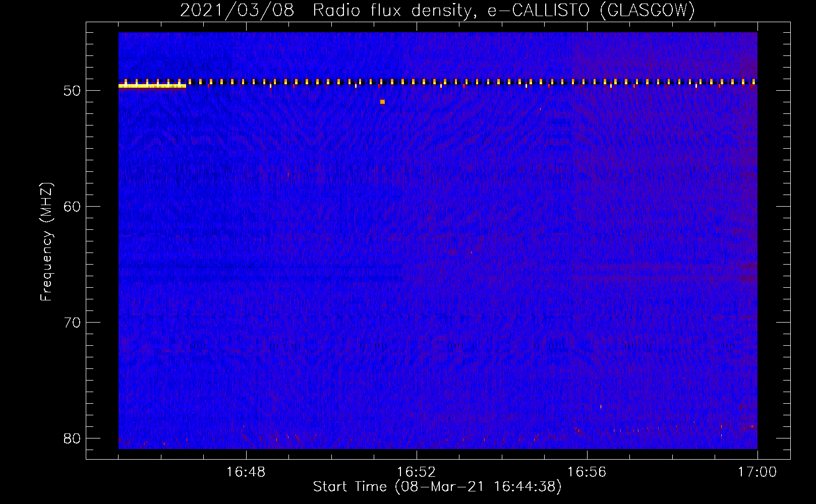Image resolution: width=816 pixels, height=504 pixels.
Task: Click the 16:56 time tick label
Action: 587,472
